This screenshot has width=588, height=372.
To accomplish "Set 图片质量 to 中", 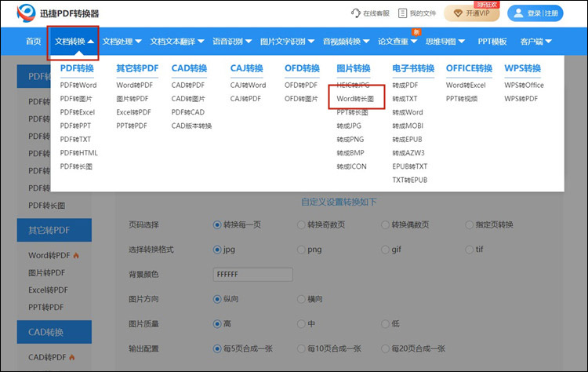I will tap(301, 324).
